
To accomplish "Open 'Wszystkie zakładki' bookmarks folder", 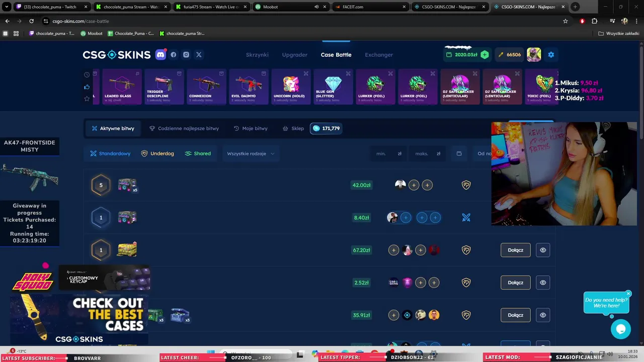I will coord(619,34).
